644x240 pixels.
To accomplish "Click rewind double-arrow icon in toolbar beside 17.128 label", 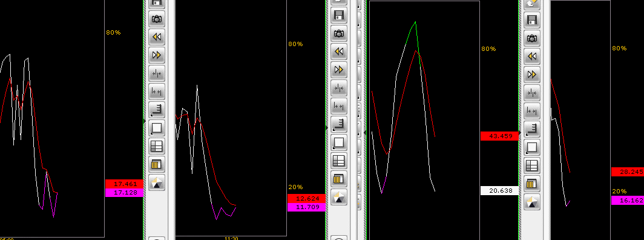I will [x=157, y=37].
